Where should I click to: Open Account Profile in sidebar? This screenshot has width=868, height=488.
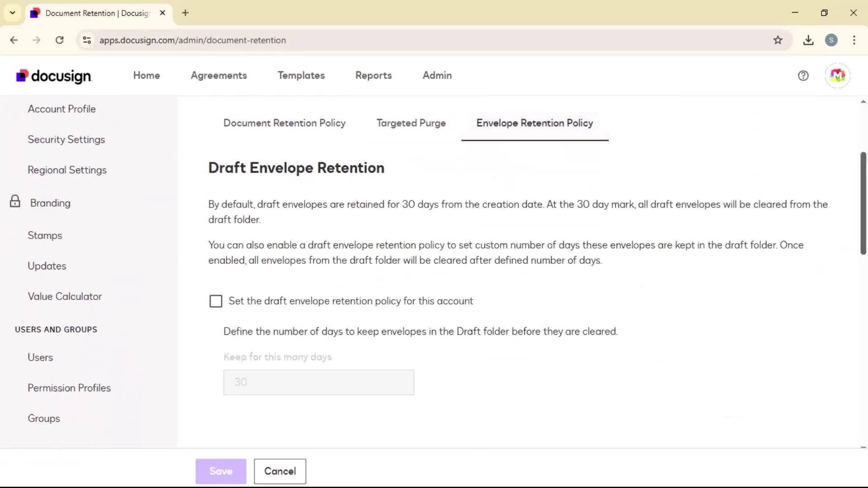[x=61, y=109]
